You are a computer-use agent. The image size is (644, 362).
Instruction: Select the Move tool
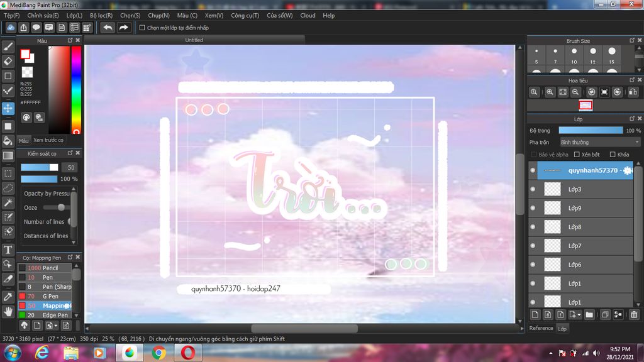[x=8, y=108]
